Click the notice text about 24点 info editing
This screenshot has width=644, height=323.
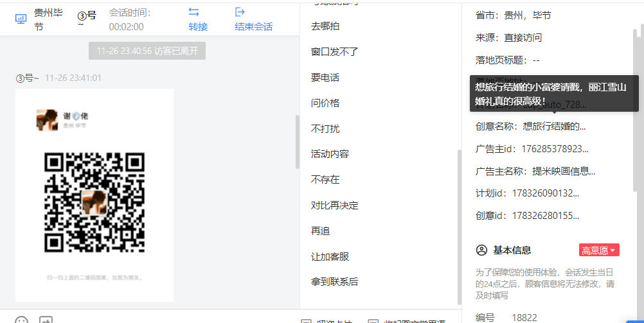point(545,284)
